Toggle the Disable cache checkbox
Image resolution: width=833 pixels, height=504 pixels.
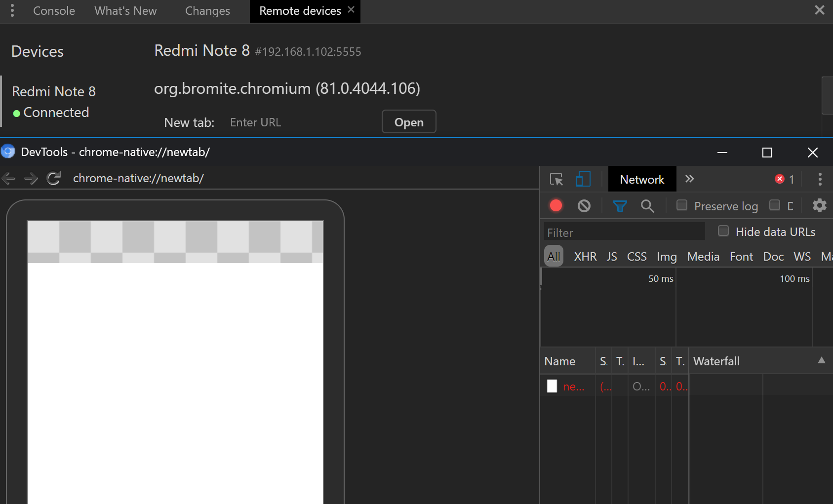775,205
